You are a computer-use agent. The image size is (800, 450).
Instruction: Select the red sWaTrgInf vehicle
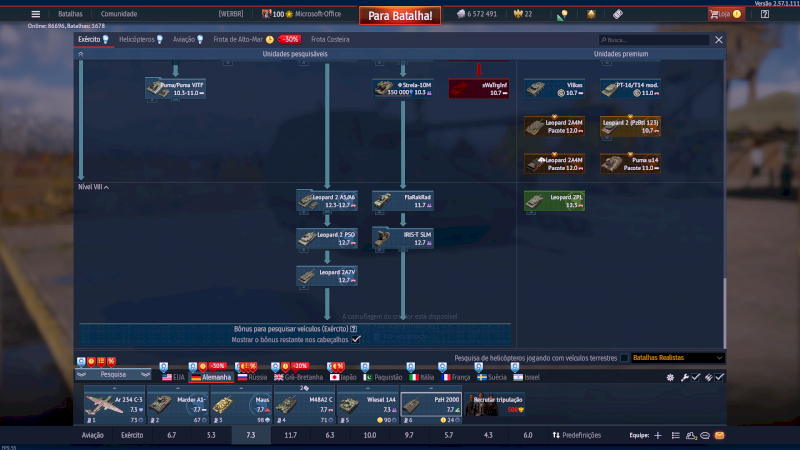pyautogui.click(x=479, y=89)
